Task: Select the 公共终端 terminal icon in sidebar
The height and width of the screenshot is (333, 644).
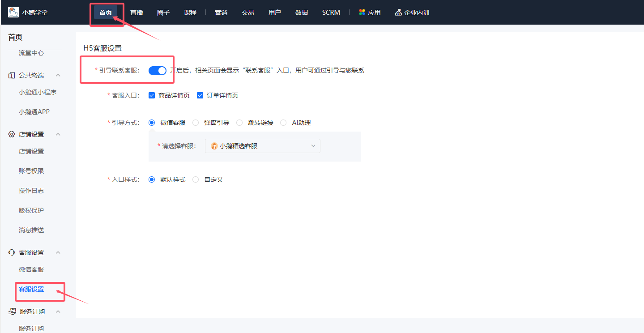Action: [x=11, y=75]
